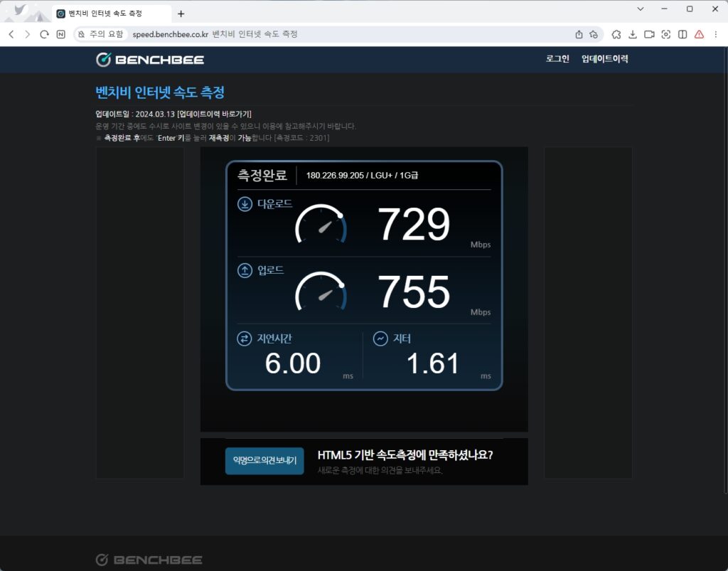Click the upload speed gauge dial

321,292
